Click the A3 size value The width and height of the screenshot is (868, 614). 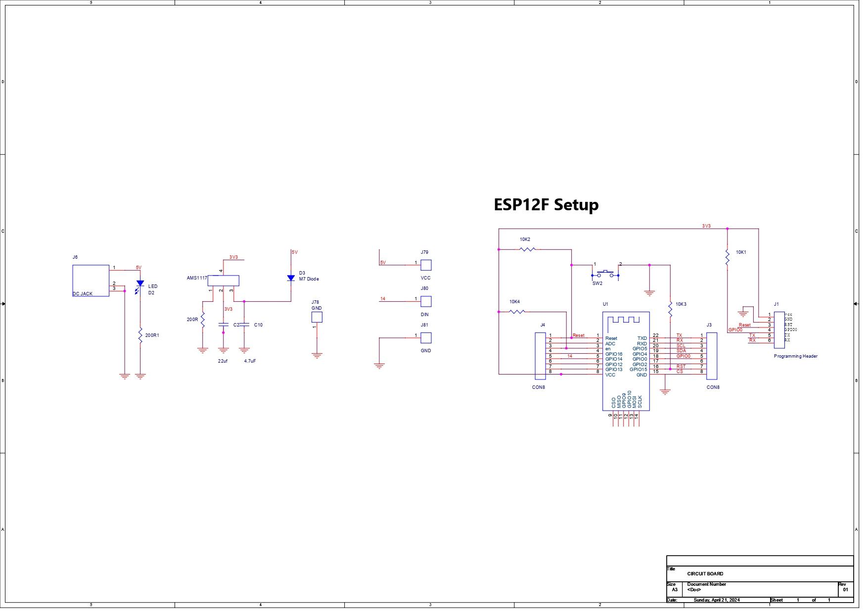675,590
